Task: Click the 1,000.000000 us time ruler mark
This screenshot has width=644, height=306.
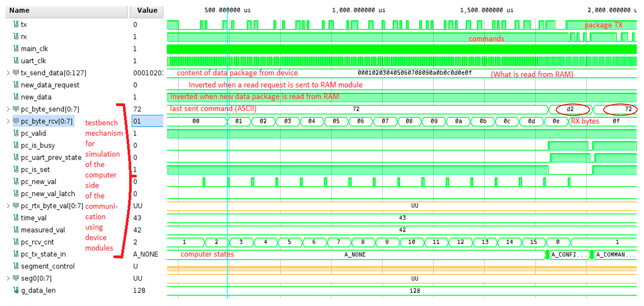Action: coord(358,10)
